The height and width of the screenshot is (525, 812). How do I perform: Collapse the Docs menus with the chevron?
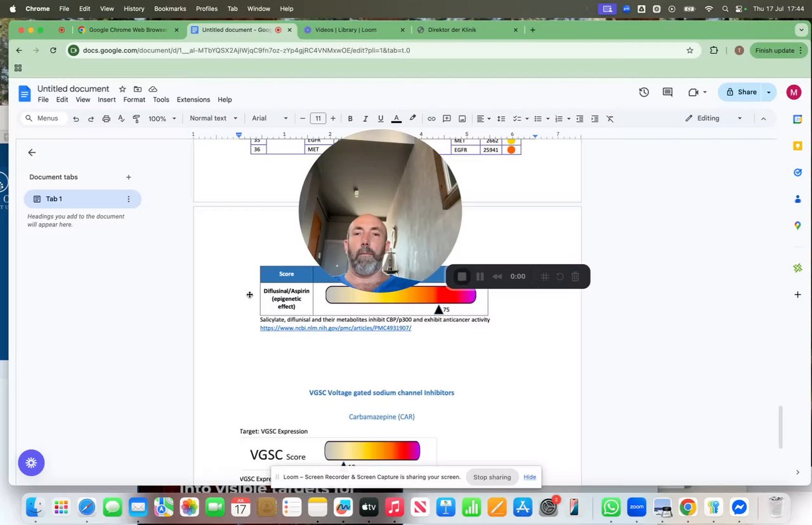[763, 119]
